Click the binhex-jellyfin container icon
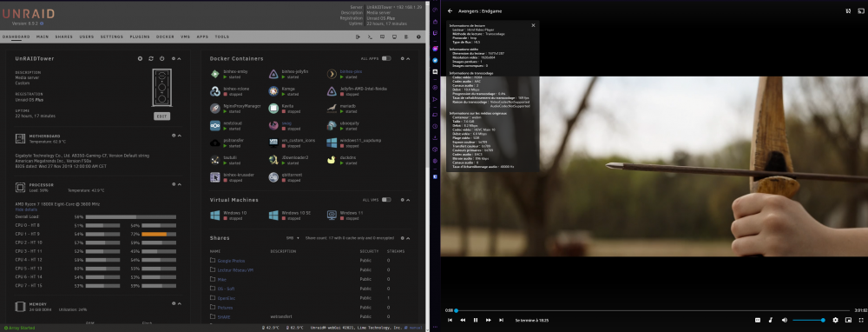 pos(273,74)
